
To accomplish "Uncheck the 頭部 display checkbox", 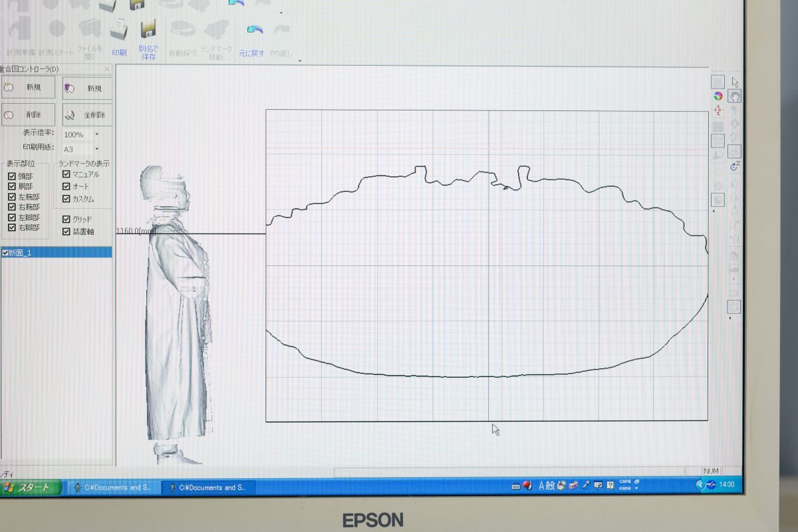I will 11,176.
